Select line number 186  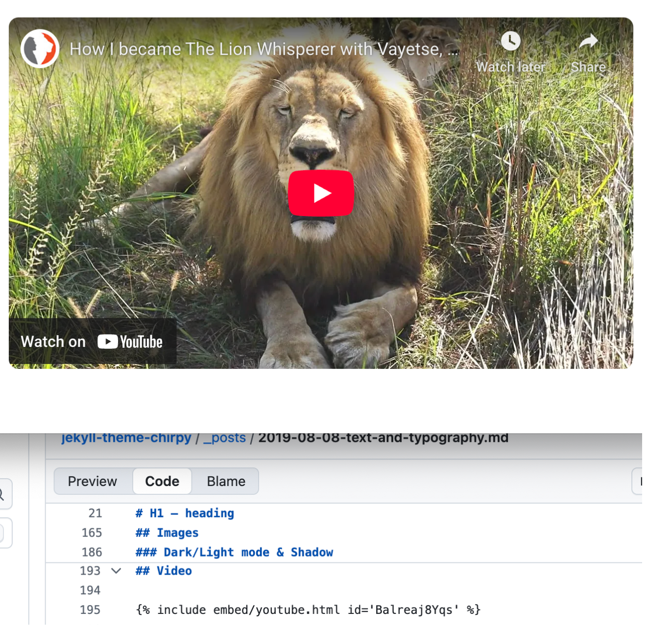coord(92,552)
